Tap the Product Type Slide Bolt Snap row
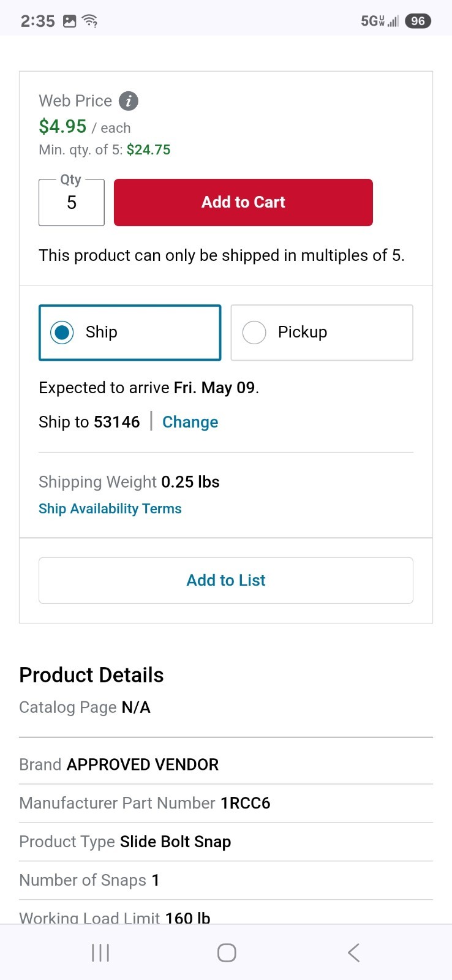The image size is (452, 980). (x=226, y=842)
